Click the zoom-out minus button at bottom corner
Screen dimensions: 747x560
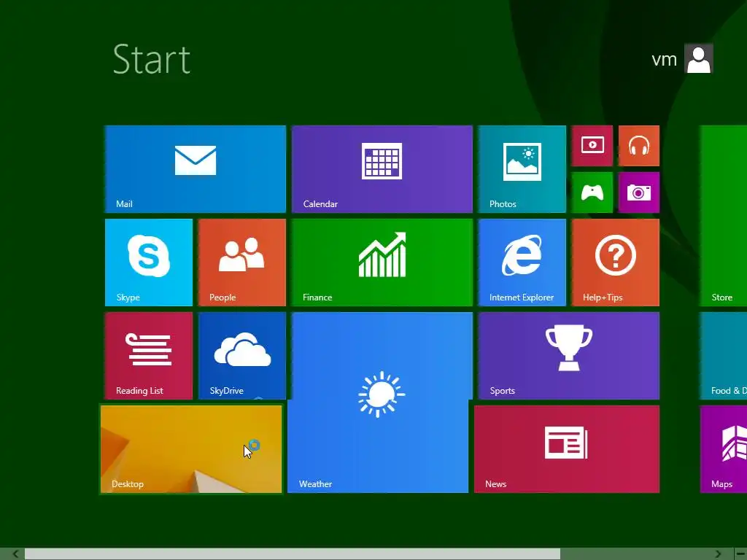point(740,554)
